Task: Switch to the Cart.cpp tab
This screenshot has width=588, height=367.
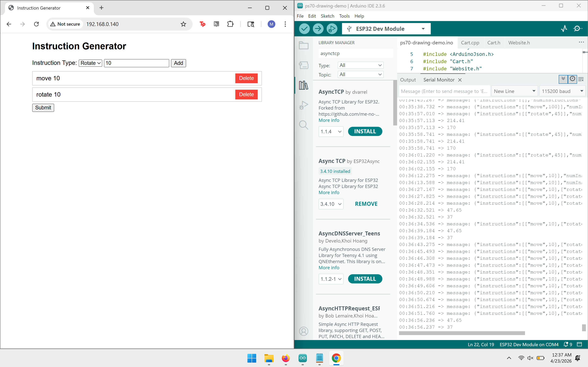Action: 470,43
